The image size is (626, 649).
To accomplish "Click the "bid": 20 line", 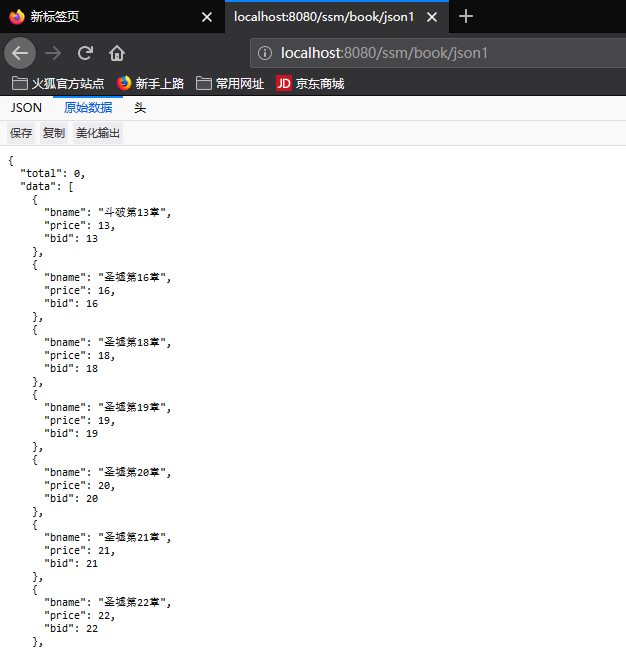I will click(x=71, y=499).
